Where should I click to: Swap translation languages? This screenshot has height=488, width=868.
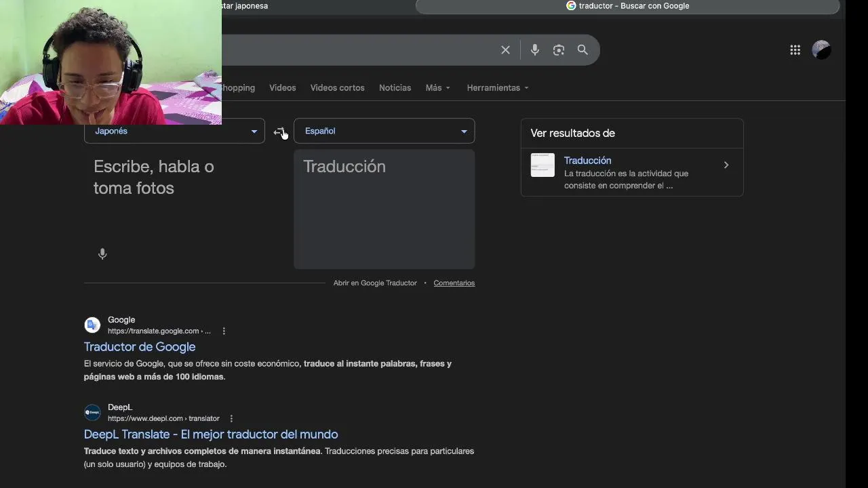(279, 131)
